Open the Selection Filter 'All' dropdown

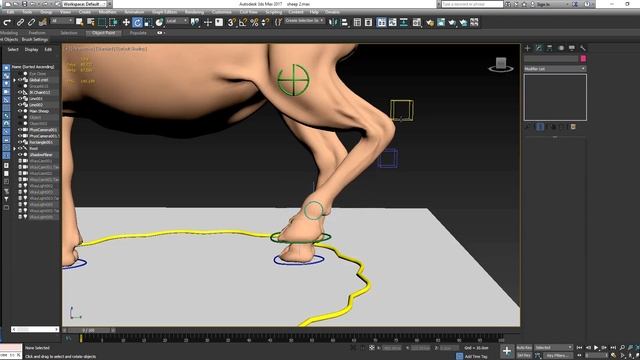[62, 21]
